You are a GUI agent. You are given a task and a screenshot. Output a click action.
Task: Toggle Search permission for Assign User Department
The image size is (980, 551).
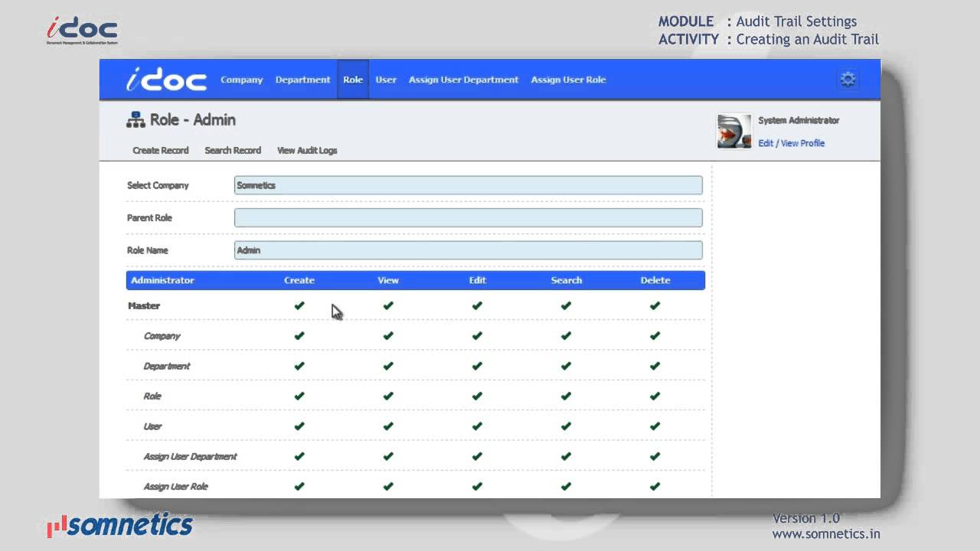(x=566, y=456)
